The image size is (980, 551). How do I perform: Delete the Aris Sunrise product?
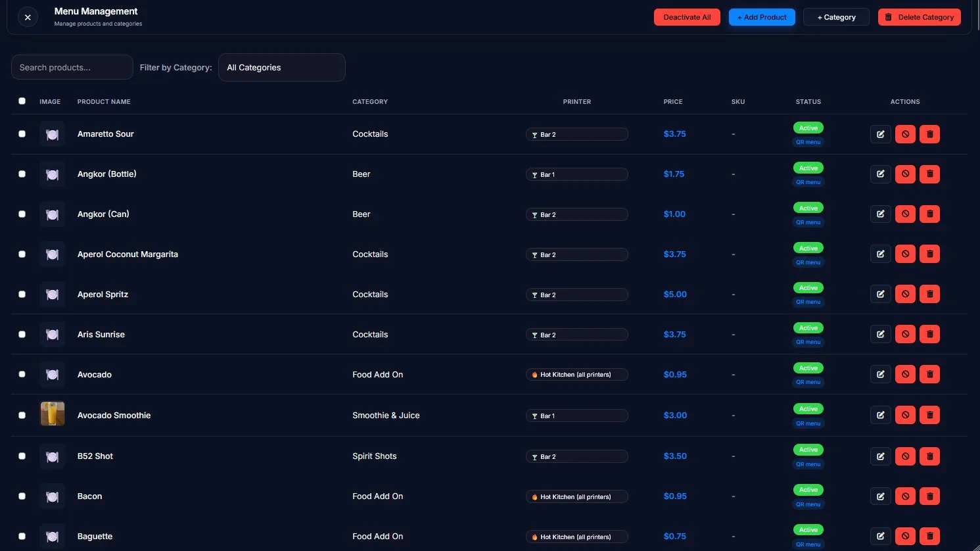929,335
